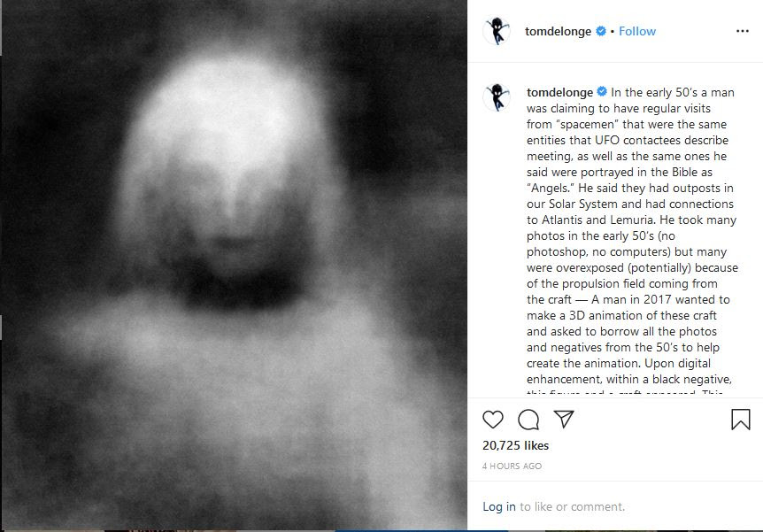
Task: Click the 'to like or comment' prompt text
Action: (x=572, y=506)
